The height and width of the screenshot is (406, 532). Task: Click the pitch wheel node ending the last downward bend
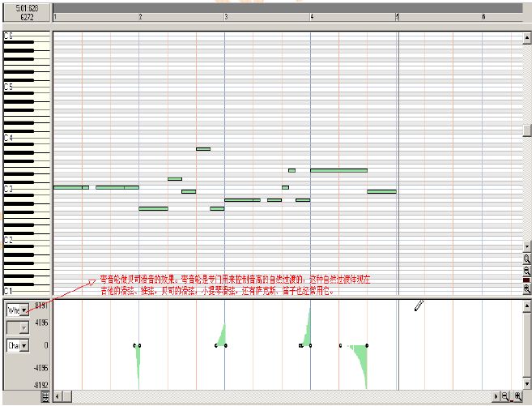367,345
